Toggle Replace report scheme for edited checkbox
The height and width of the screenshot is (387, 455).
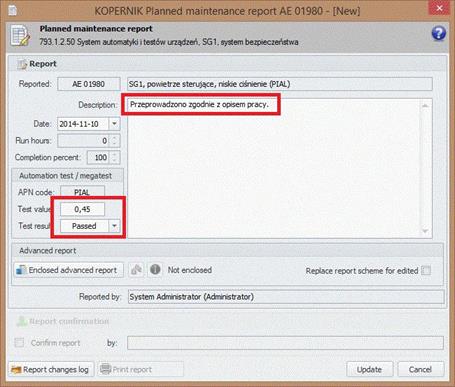click(426, 270)
